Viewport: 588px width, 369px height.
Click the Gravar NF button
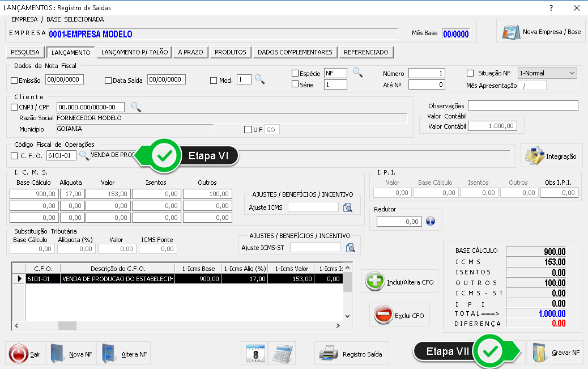click(555, 353)
